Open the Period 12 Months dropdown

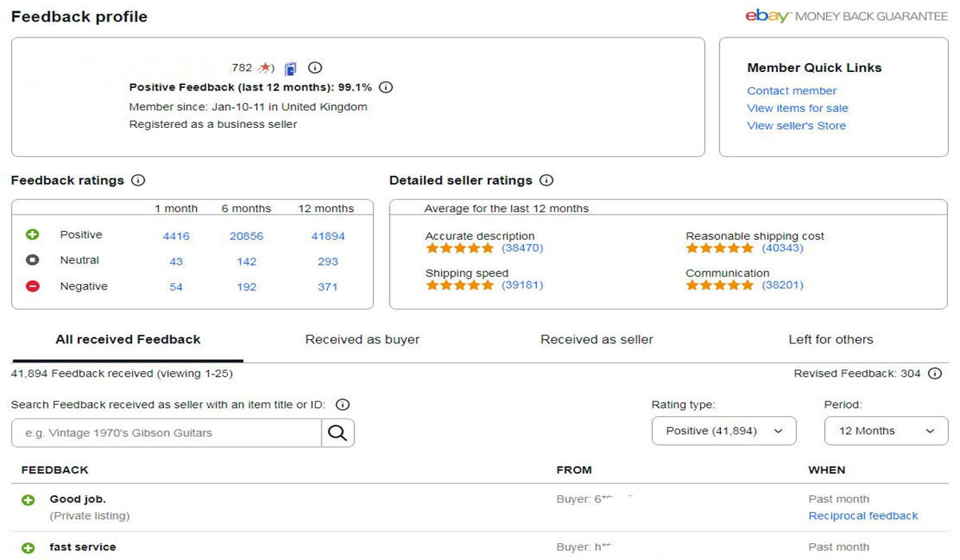886,431
